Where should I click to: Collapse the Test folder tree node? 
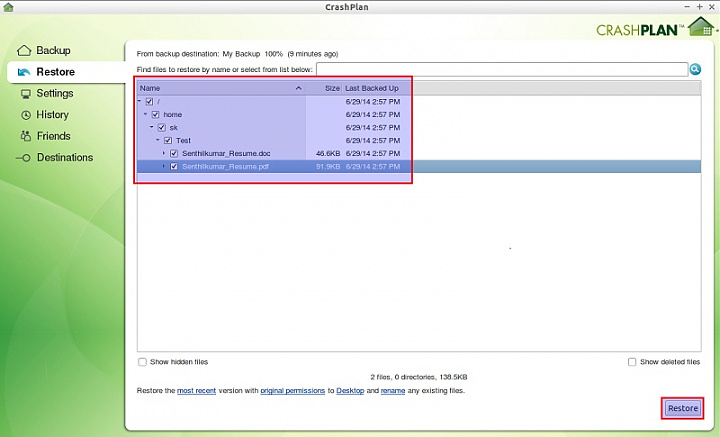(158, 140)
